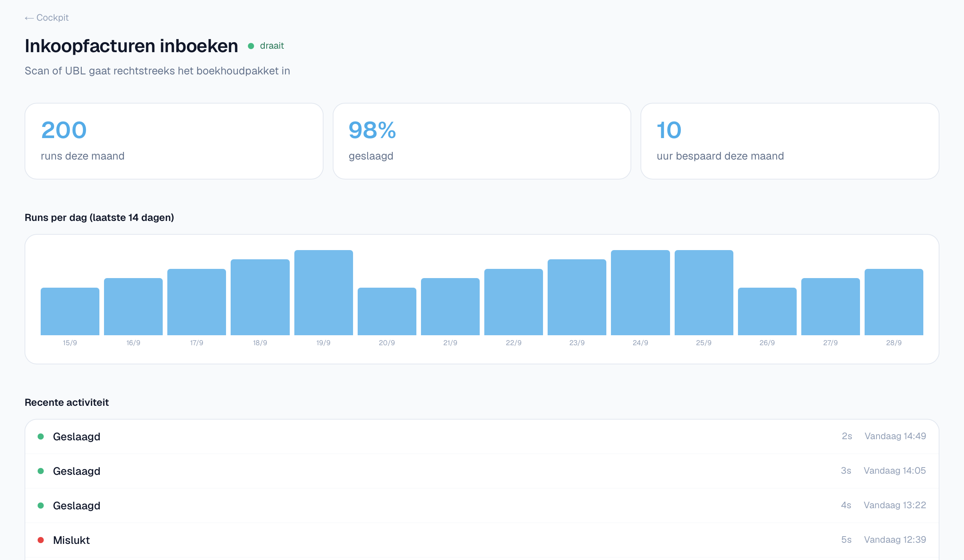Click the bar for 16/9
This screenshot has height=560, width=964.
coord(133,306)
